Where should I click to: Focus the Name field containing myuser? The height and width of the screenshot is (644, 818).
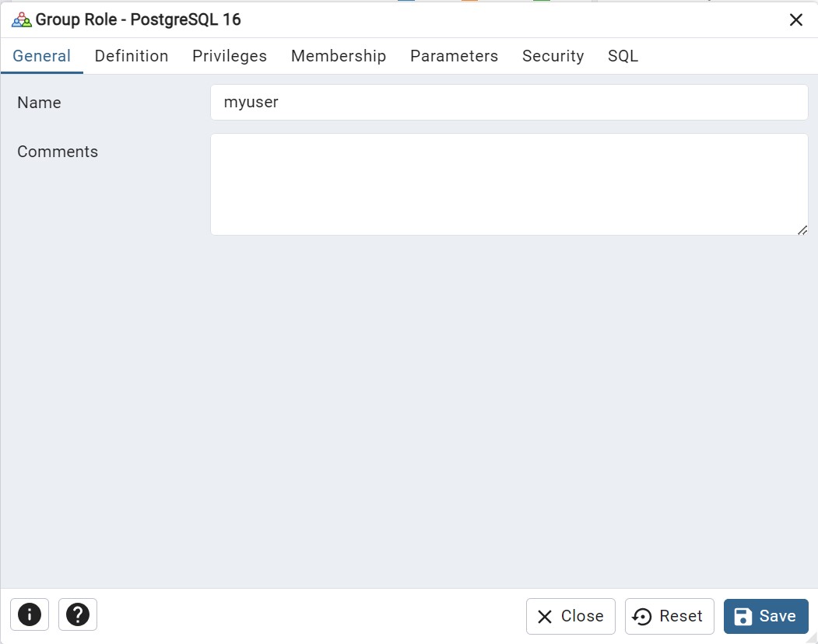tap(509, 102)
